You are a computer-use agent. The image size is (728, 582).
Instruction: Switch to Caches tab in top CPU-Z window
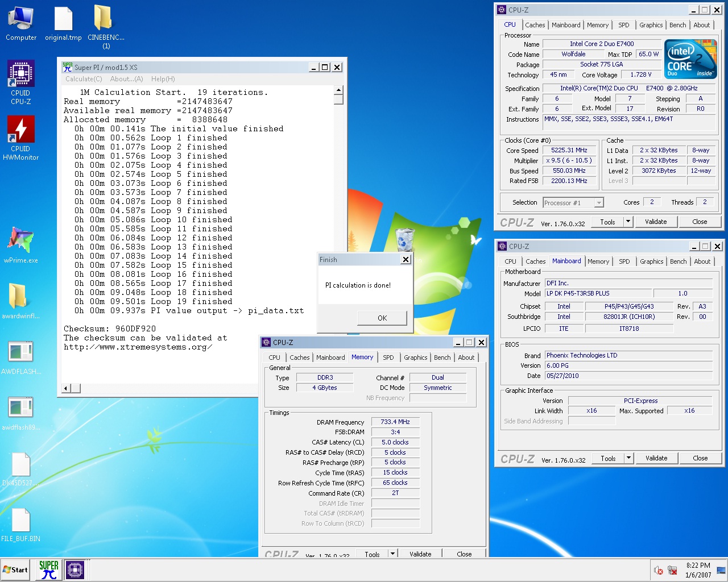click(535, 25)
